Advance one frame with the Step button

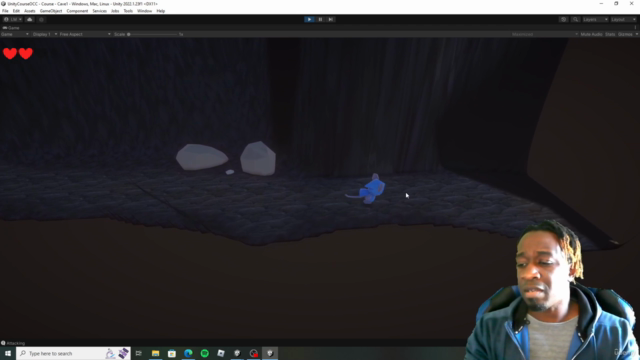tap(331, 19)
